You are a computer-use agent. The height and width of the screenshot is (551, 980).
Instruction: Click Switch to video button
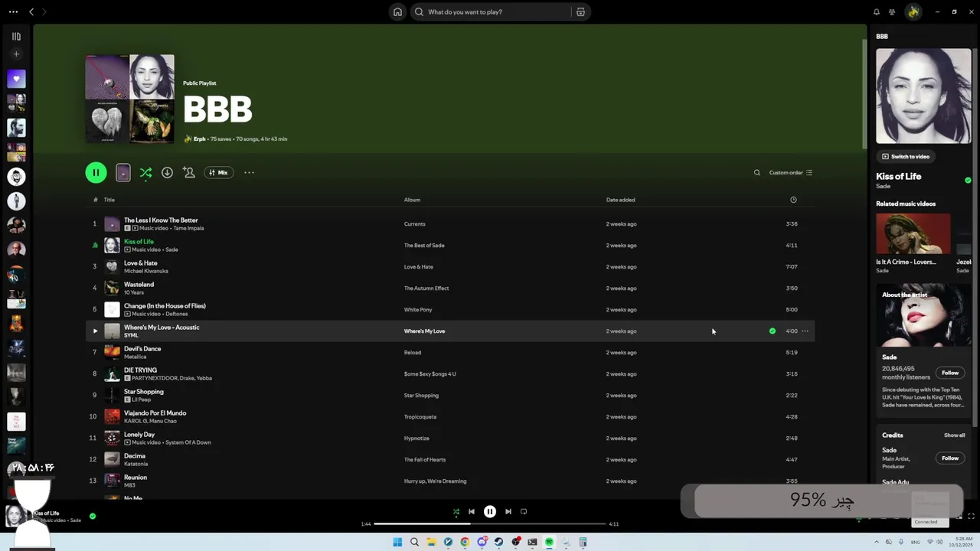tap(906, 156)
